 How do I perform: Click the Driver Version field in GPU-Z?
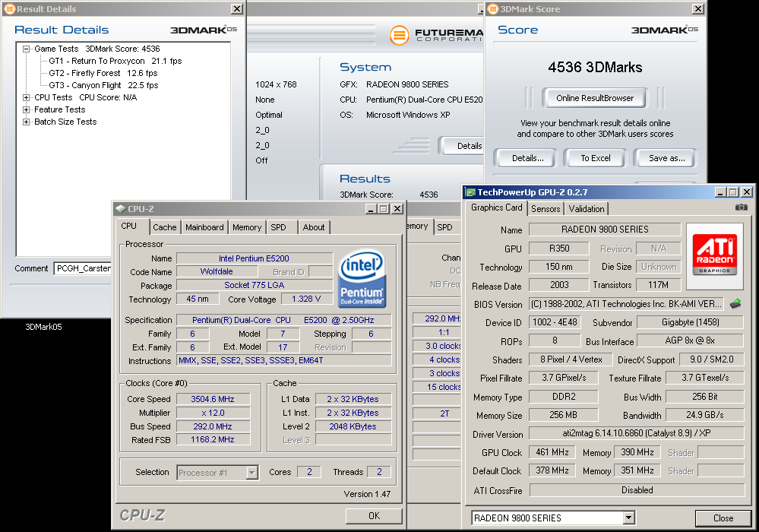[636, 432]
